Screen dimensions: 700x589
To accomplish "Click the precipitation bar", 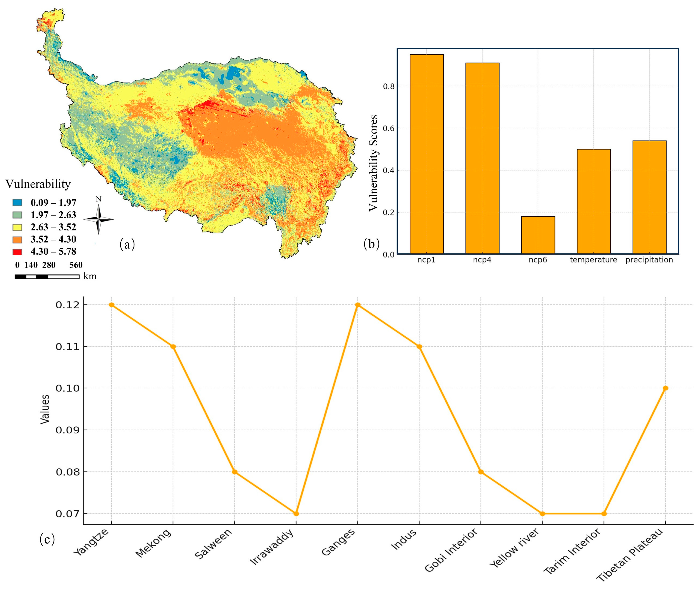I will coord(649,197).
